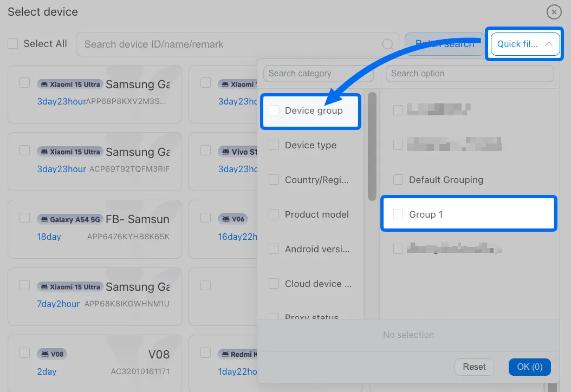The image size is (571, 392).
Task: Click the device ID AC32010161171
Action: (x=140, y=371)
